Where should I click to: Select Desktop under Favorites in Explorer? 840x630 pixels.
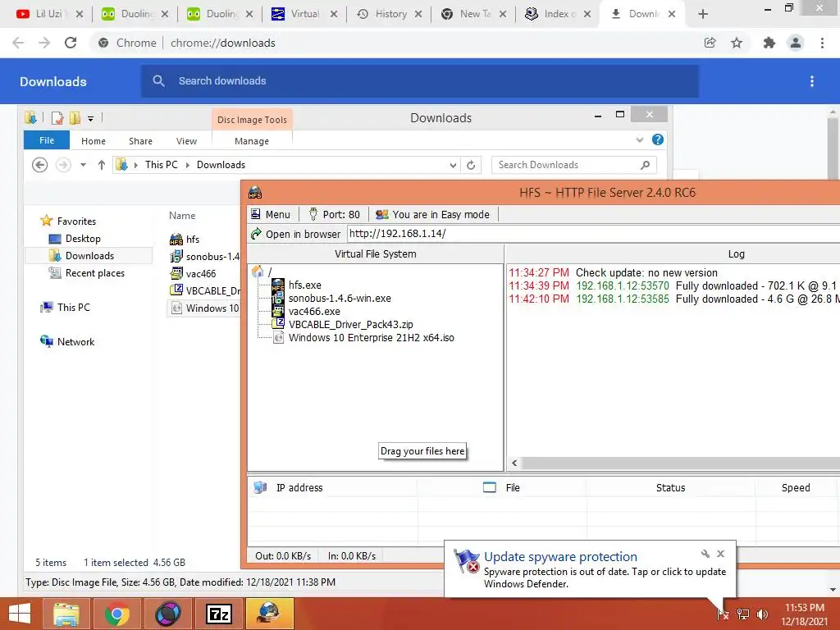[75, 239]
